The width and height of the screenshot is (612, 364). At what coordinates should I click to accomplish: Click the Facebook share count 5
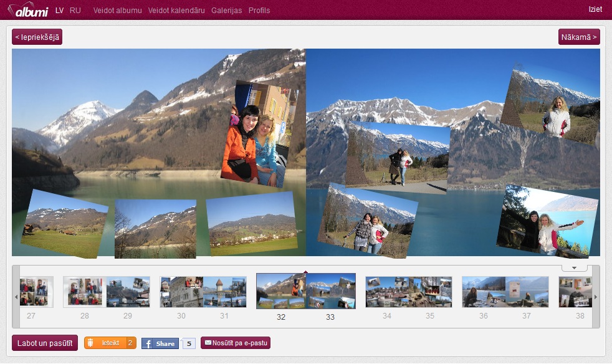(189, 343)
